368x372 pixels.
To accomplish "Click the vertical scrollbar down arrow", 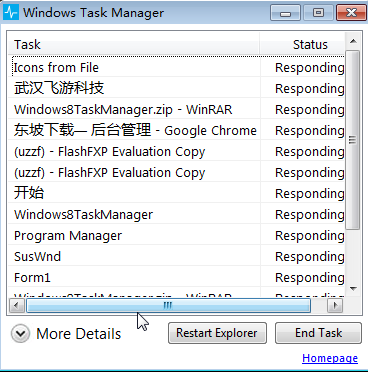I will (353, 289).
